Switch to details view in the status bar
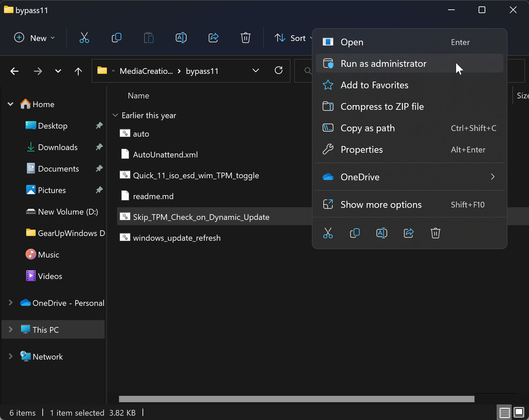The height and width of the screenshot is (420, 529). [x=504, y=412]
